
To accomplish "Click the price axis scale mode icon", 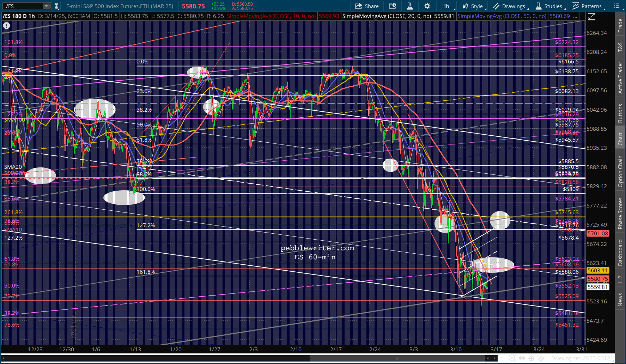I will [591, 17].
